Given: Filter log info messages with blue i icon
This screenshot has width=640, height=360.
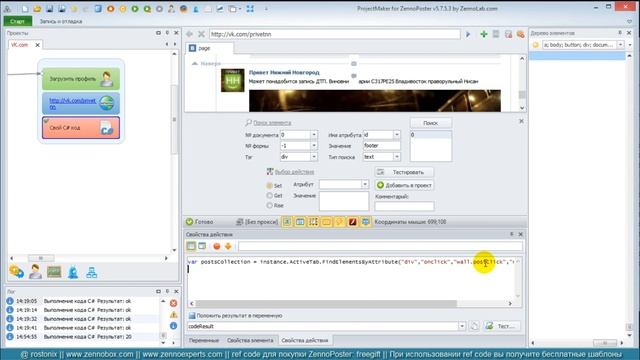Looking at the screenshot, I should click(x=173, y=326).
